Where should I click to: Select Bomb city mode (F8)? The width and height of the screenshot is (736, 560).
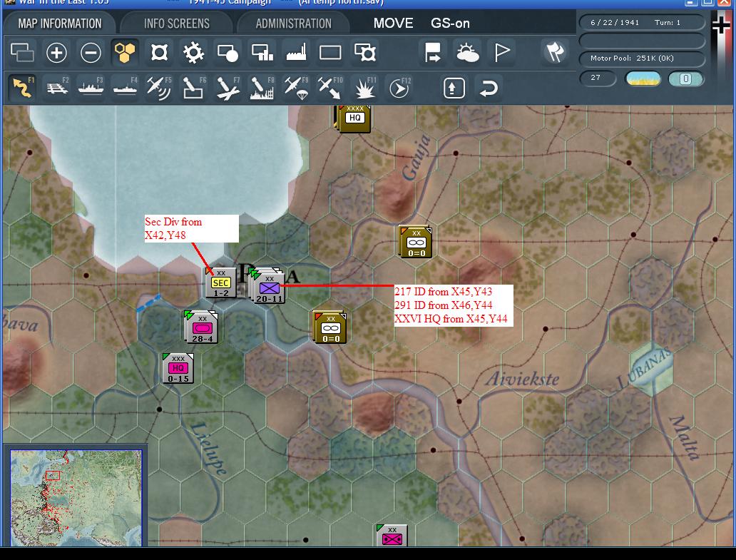click(262, 88)
